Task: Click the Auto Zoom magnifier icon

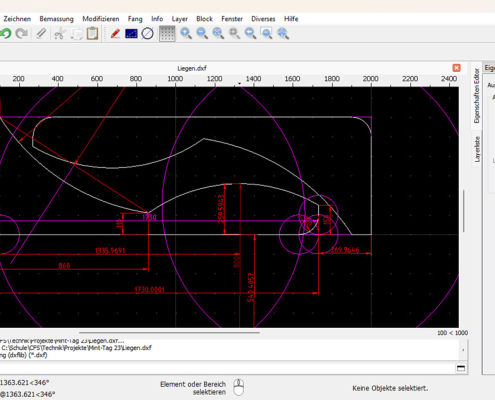Action: 218,34
